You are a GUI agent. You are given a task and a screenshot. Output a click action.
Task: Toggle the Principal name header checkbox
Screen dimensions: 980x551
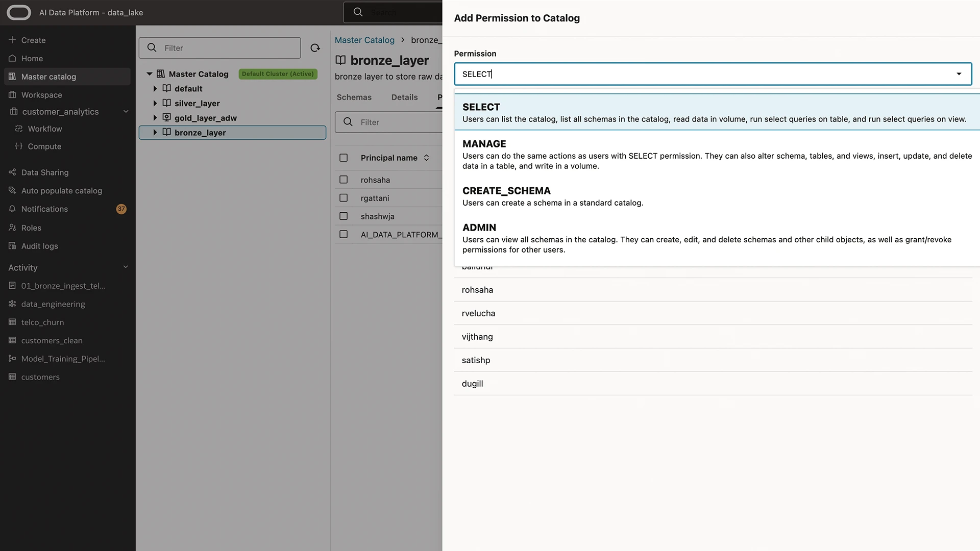(x=343, y=158)
